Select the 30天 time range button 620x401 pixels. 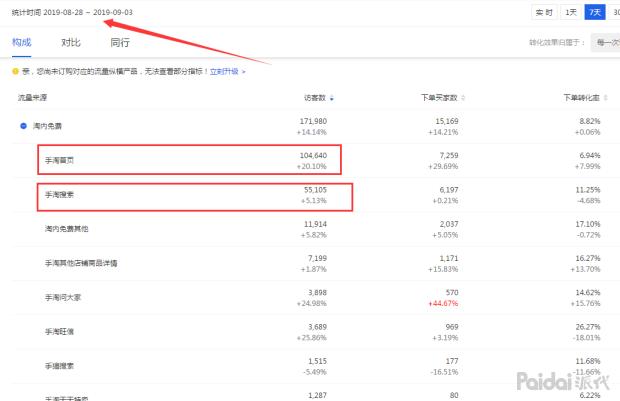614,12
